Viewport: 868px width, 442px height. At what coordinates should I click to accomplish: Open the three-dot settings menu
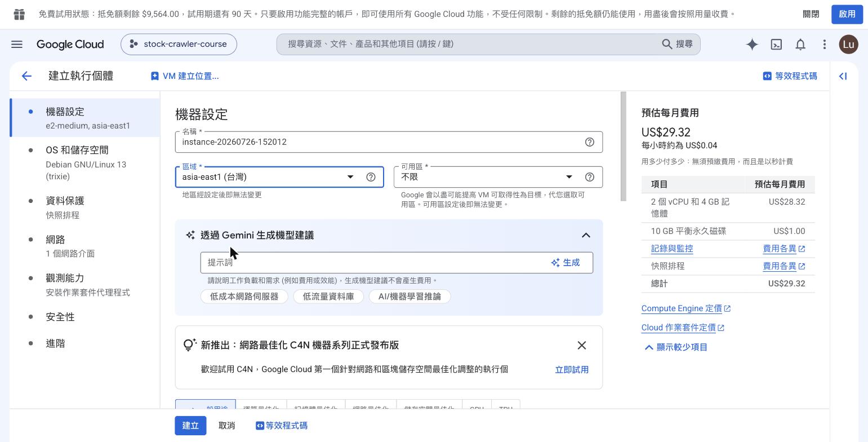825,44
